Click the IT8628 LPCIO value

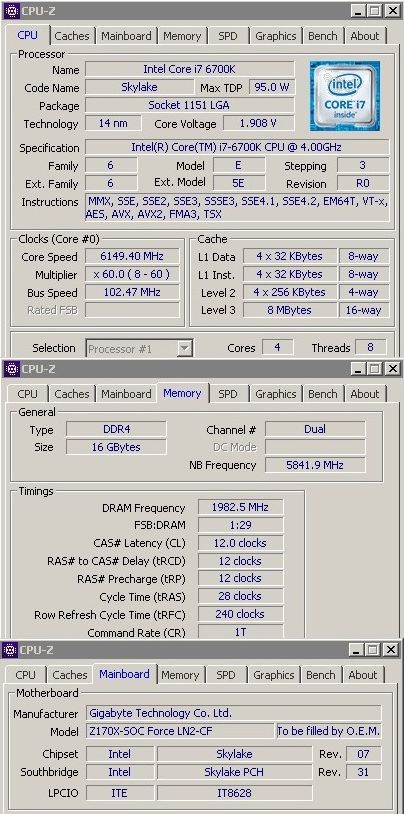(x=234, y=793)
